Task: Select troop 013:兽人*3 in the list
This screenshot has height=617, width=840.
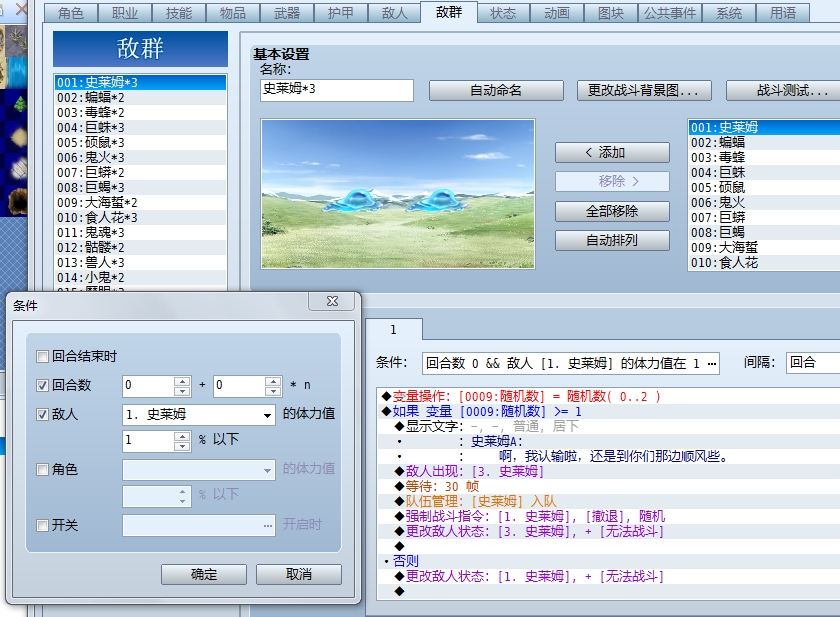Action: 141,262
